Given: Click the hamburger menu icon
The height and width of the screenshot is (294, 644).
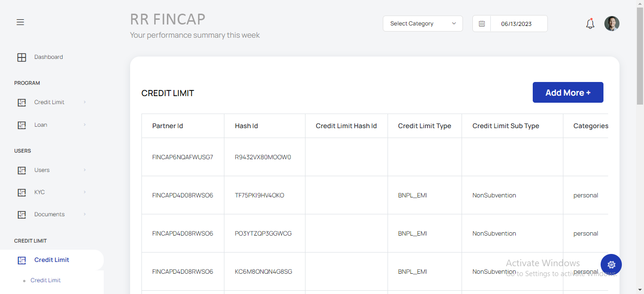Looking at the screenshot, I should (x=20, y=22).
